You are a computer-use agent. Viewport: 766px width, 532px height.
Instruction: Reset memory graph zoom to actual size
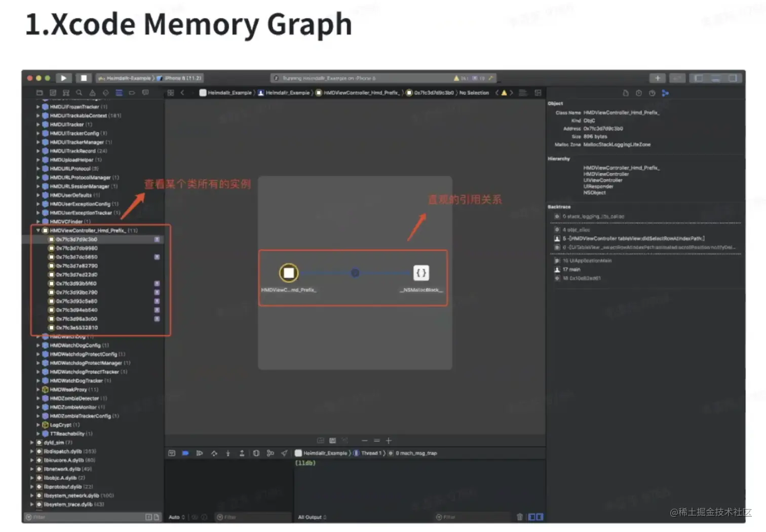(376, 441)
